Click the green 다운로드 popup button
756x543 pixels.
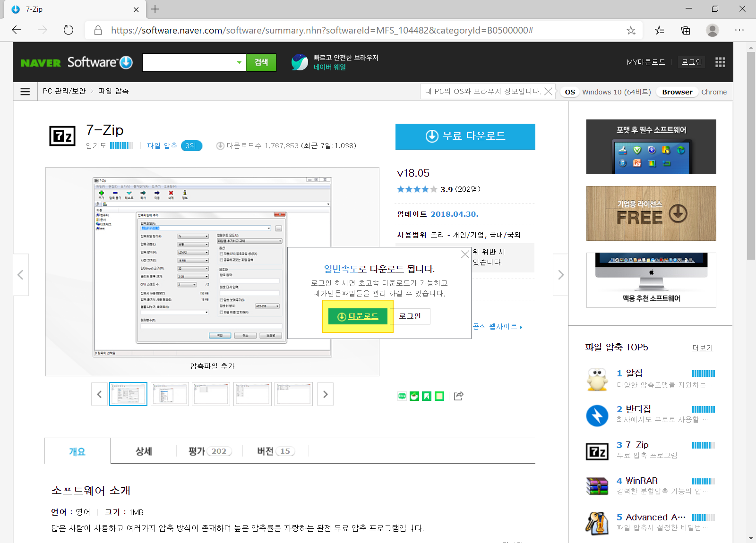(358, 316)
